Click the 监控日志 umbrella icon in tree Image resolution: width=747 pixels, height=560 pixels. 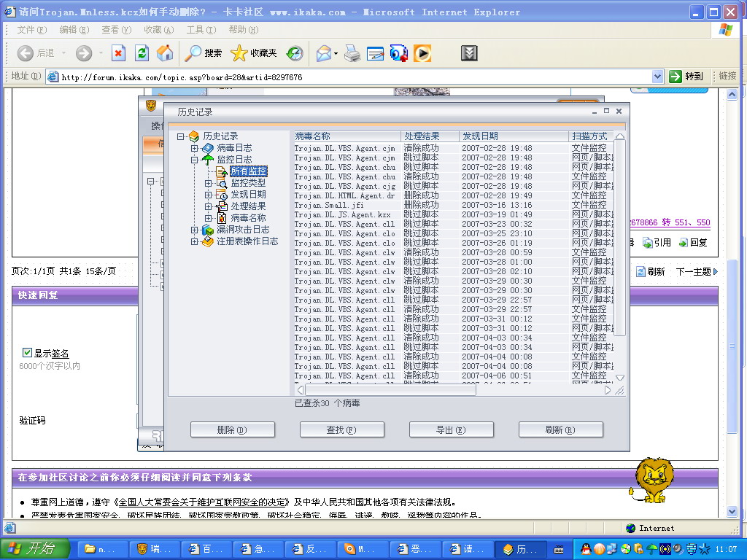coord(208,160)
